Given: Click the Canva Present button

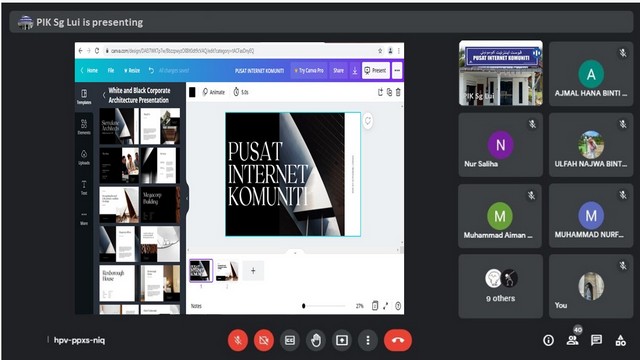Looking at the screenshot, I should (x=376, y=71).
